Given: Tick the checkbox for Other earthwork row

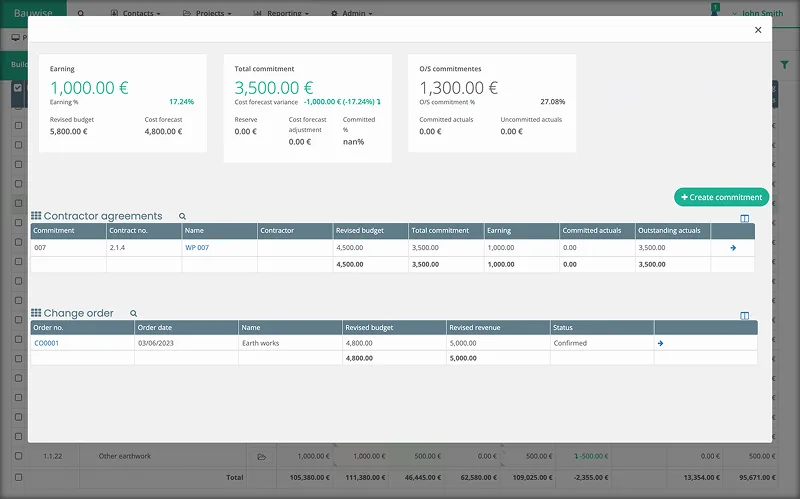Looking at the screenshot, I should tap(18, 456).
